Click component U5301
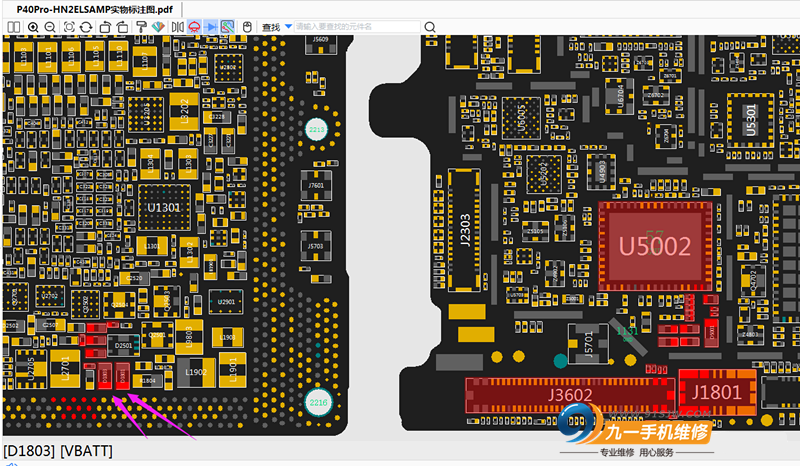800x466 pixels. (750, 121)
